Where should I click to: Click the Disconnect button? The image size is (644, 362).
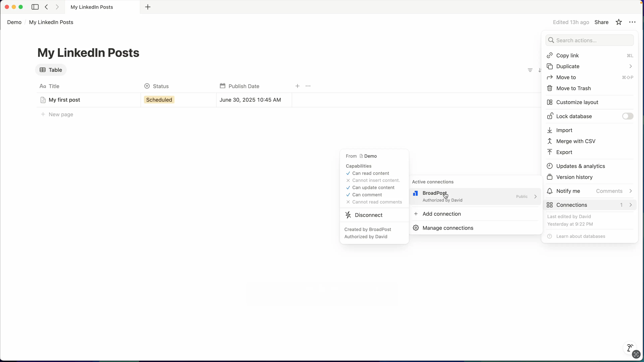pyautogui.click(x=369, y=215)
